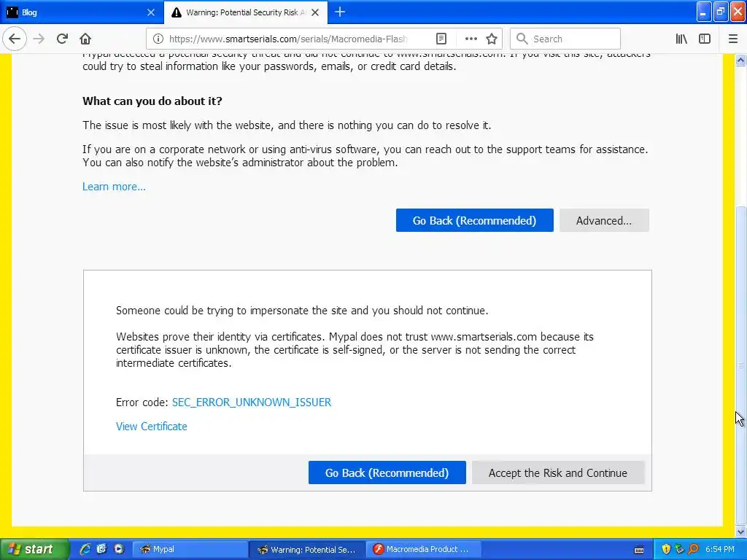
Task: Click the orange magnifier tray icon
Action: [694, 550]
